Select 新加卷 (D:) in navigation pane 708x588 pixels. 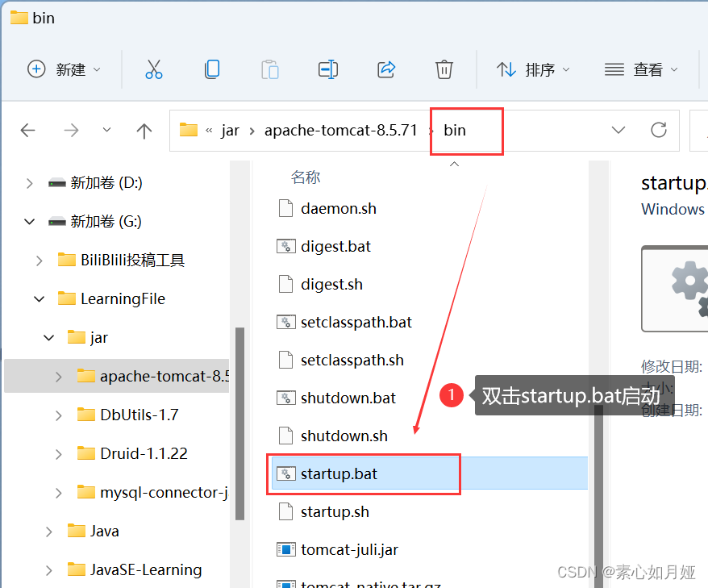coord(95,183)
